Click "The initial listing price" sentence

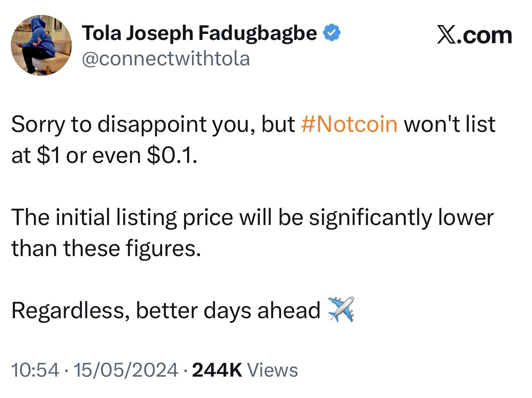tap(122, 217)
